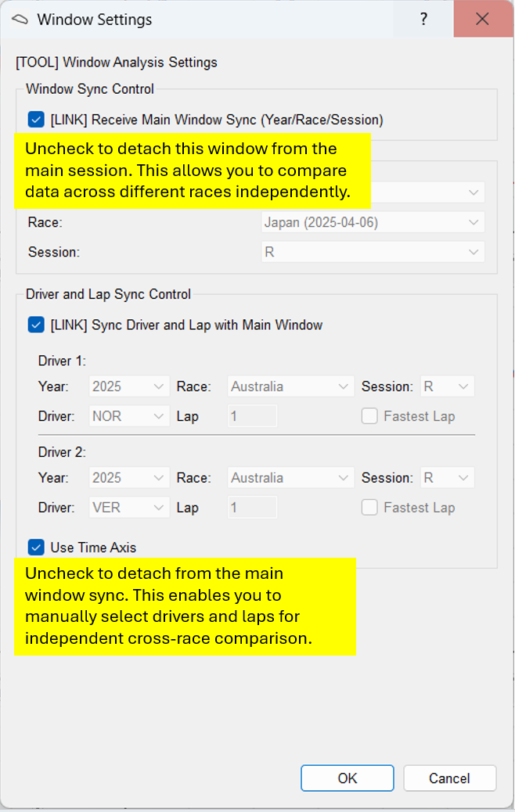Image resolution: width=515 pixels, height=812 pixels.
Task: Open the VER driver dropdown
Action: (x=128, y=508)
